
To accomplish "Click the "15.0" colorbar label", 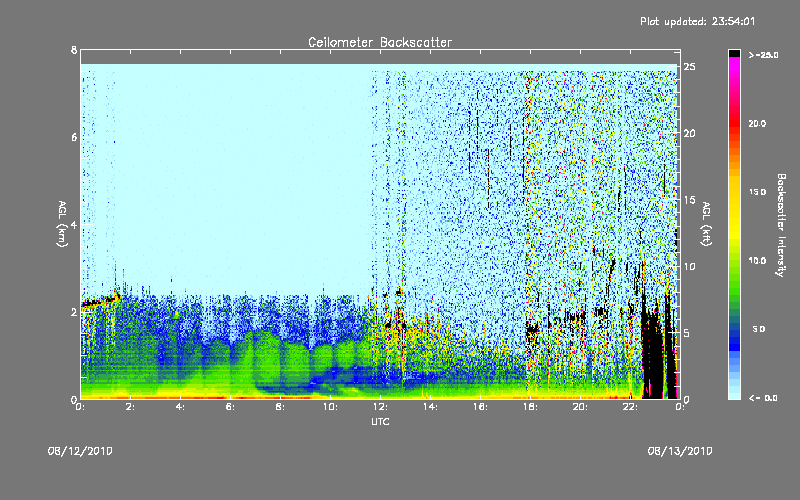I will 757,192.
